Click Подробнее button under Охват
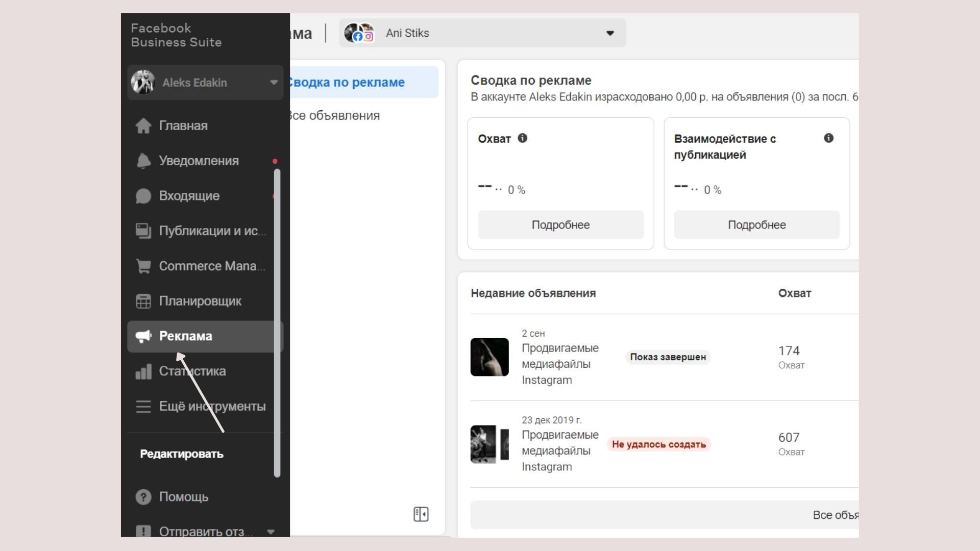The width and height of the screenshot is (980, 551). coord(560,224)
